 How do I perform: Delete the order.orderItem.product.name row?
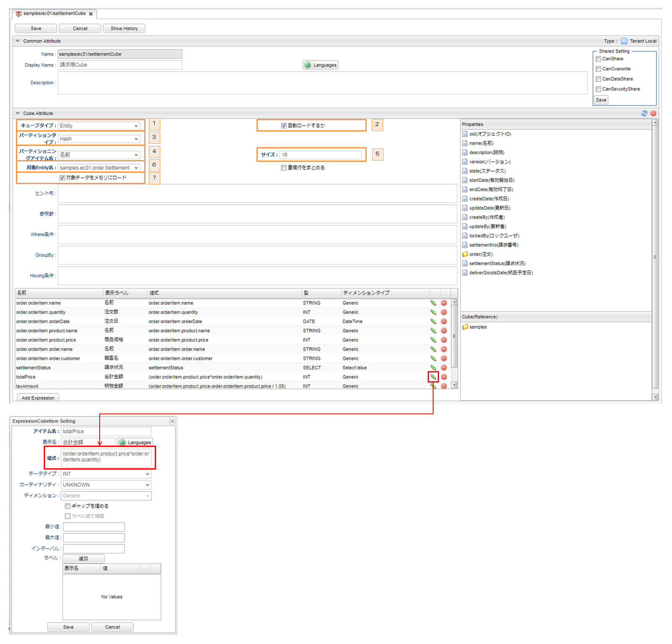click(x=444, y=330)
